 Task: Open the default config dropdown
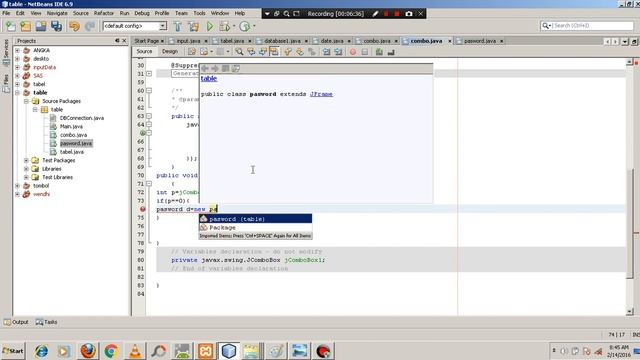pos(162,26)
